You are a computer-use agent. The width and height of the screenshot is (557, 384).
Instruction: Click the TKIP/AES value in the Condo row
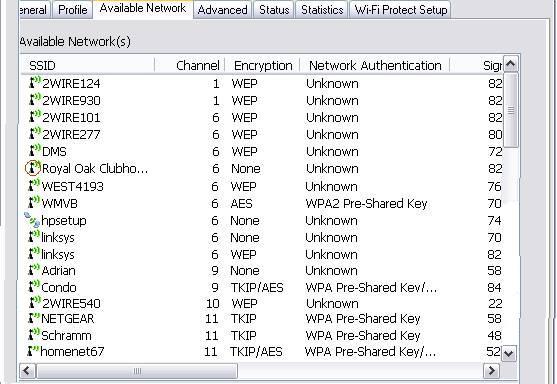(257, 287)
